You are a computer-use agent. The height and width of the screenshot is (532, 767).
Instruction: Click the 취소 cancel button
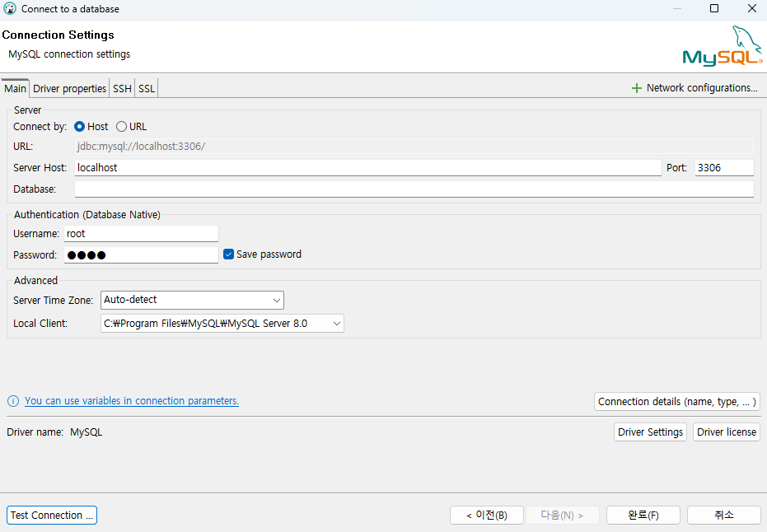pyautogui.click(x=724, y=515)
